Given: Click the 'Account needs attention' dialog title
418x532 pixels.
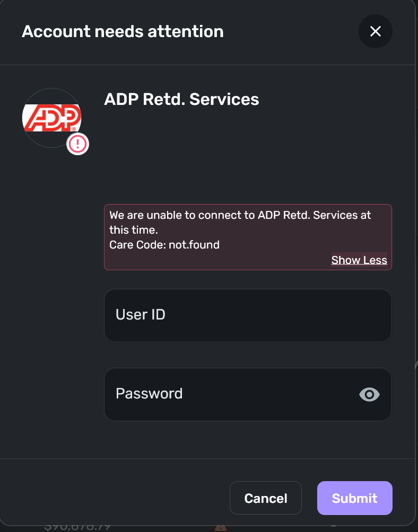Looking at the screenshot, I should pyautogui.click(x=123, y=32).
